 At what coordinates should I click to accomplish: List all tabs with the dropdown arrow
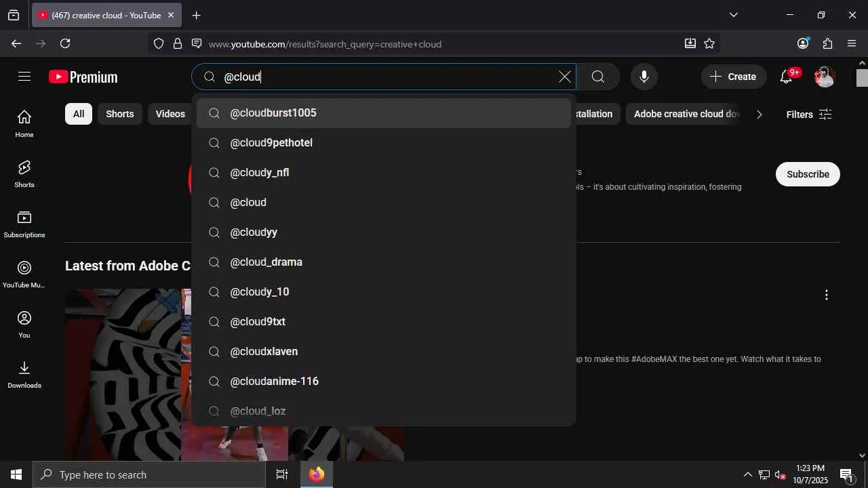[733, 15]
